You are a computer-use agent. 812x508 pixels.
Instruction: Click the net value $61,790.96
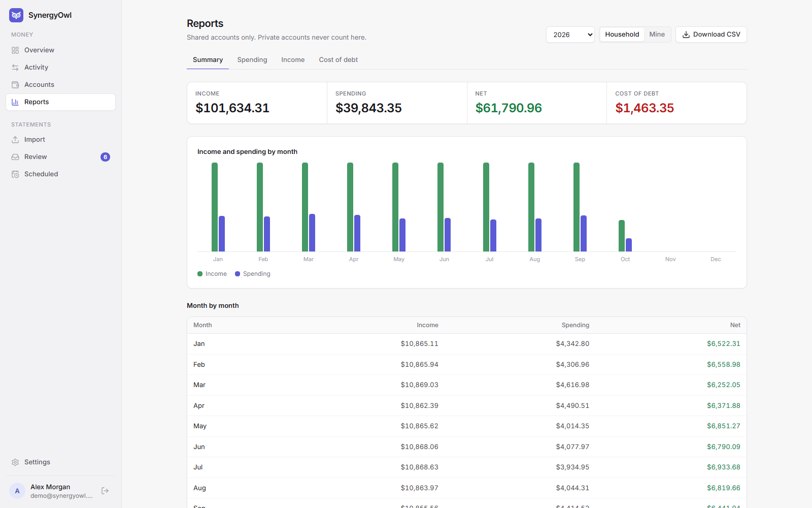point(509,108)
